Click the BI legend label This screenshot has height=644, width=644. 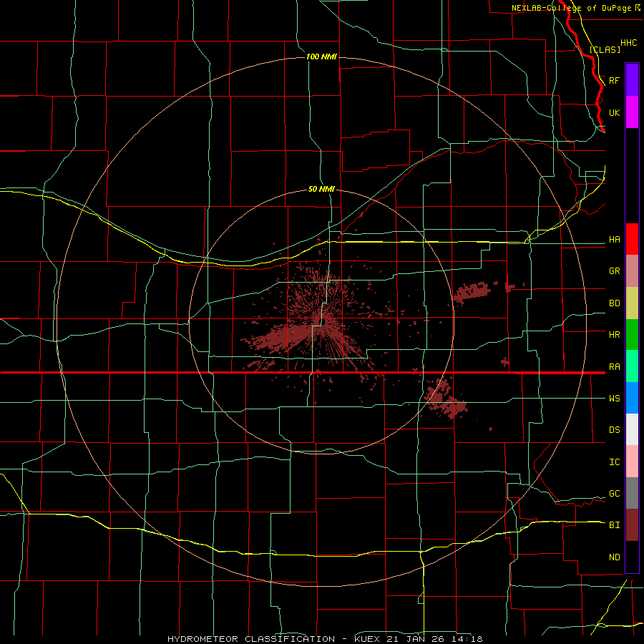coord(614,525)
